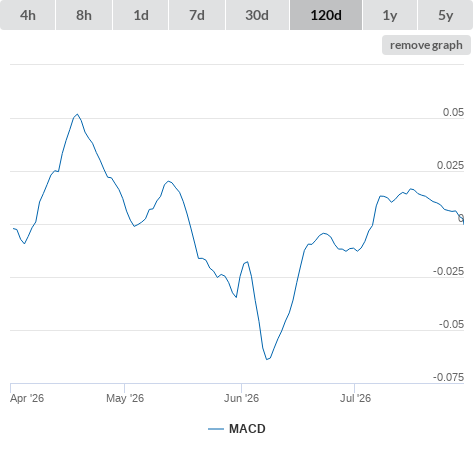
Task: Select the 8h time range tab
Action: (84, 15)
